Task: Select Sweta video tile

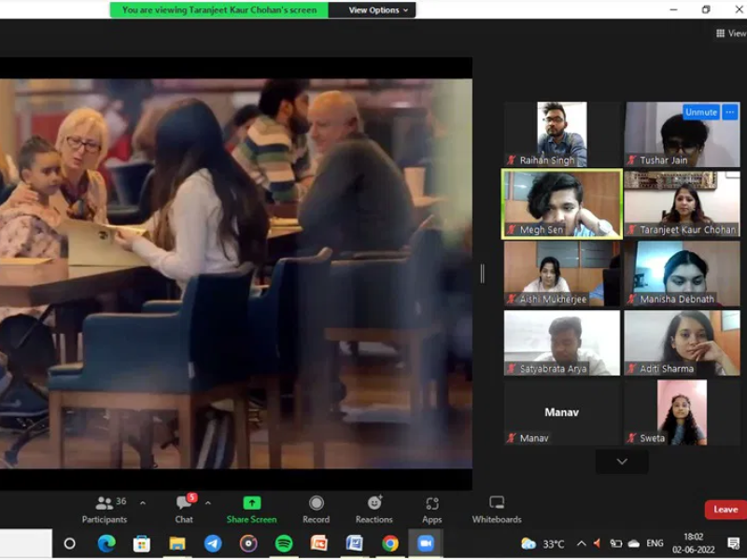Action: pos(683,413)
